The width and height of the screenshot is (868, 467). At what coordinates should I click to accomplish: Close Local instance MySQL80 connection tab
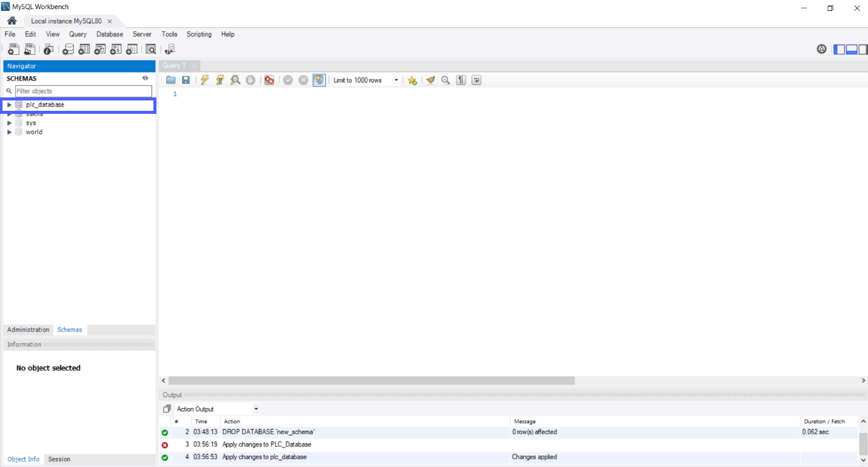tap(110, 21)
